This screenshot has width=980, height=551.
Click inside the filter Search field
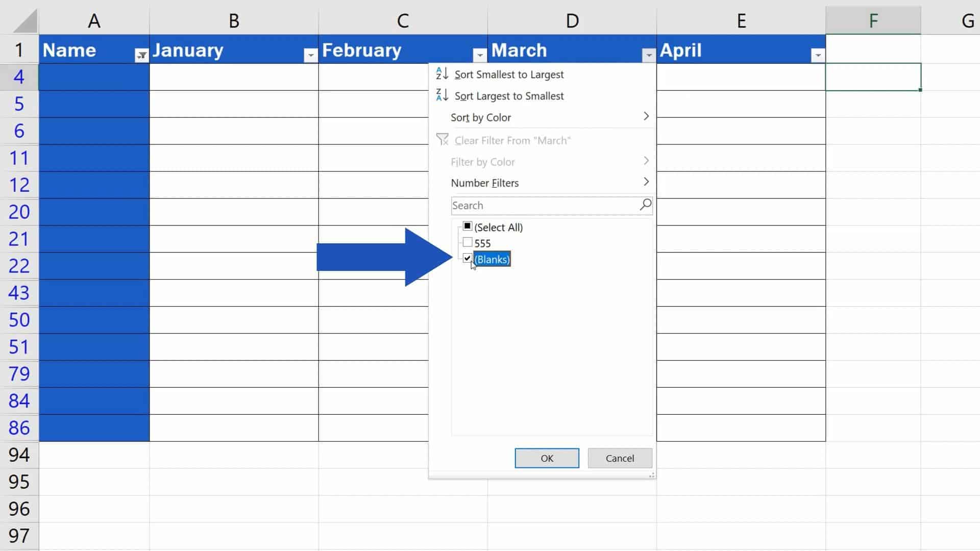tap(536, 205)
